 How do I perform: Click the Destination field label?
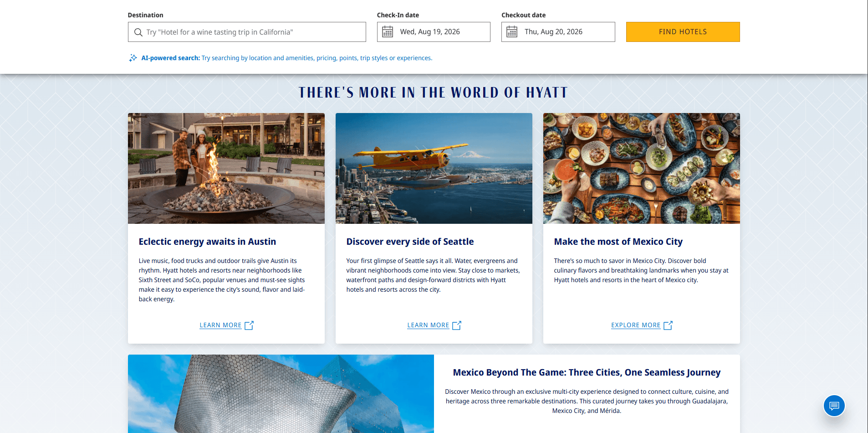click(x=145, y=15)
